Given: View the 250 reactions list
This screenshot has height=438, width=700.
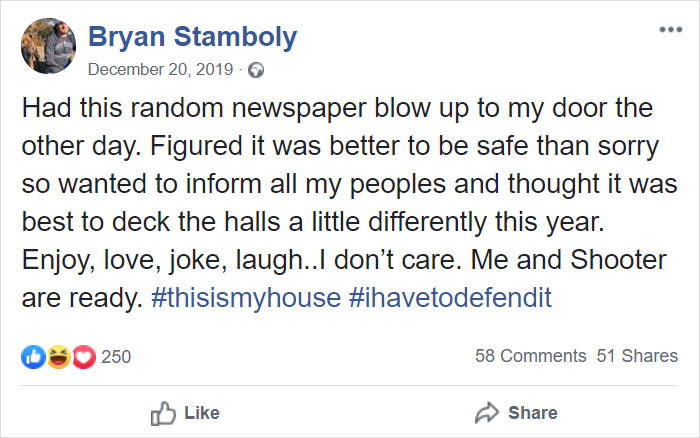Looking at the screenshot, I should (x=116, y=356).
